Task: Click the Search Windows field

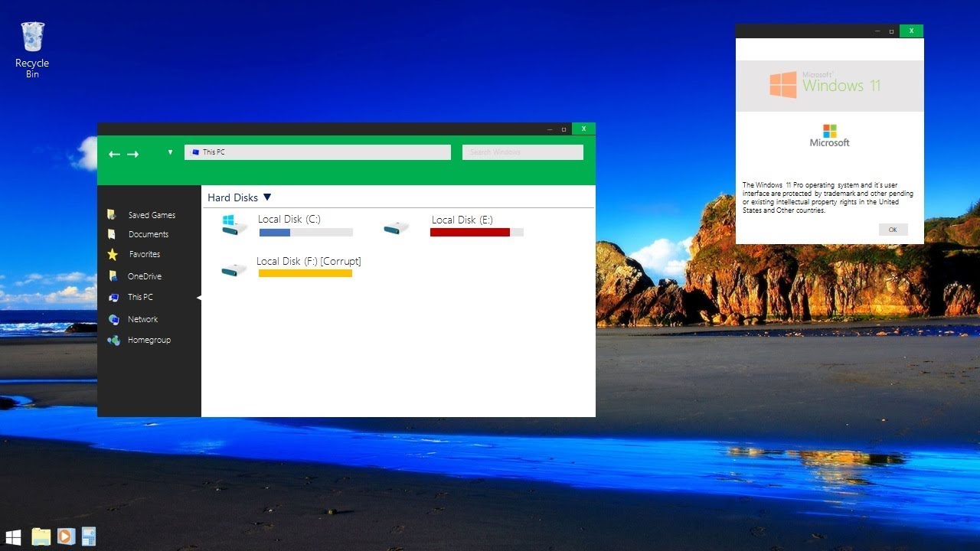Action: [523, 152]
